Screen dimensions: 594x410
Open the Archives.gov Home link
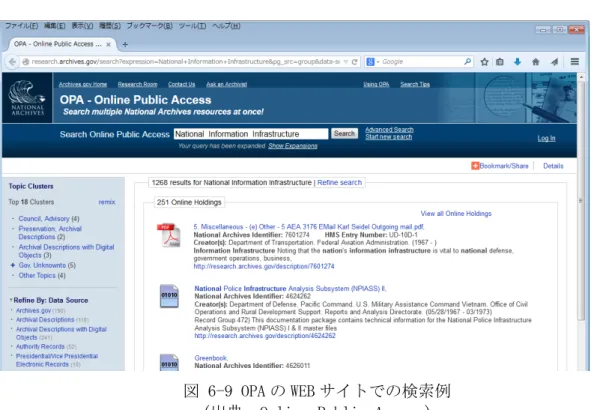click(x=83, y=84)
